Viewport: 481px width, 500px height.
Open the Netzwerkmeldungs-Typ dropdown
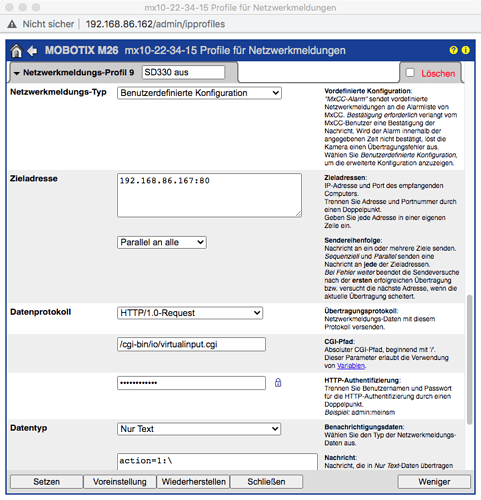(x=199, y=93)
